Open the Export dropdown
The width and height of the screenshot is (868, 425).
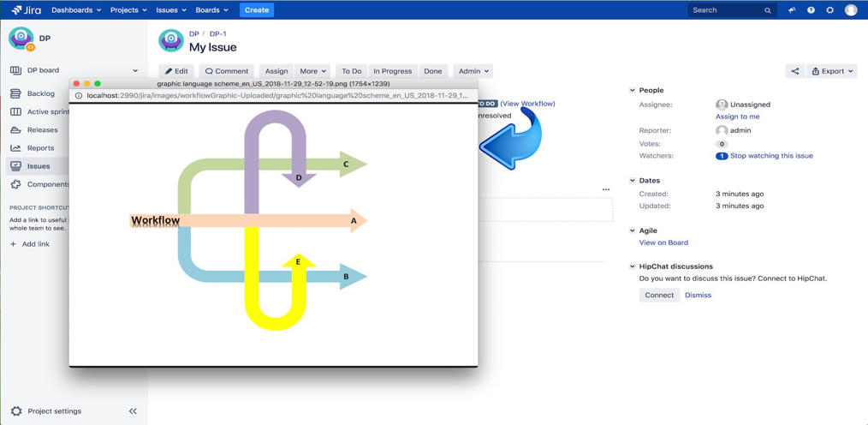coord(832,71)
